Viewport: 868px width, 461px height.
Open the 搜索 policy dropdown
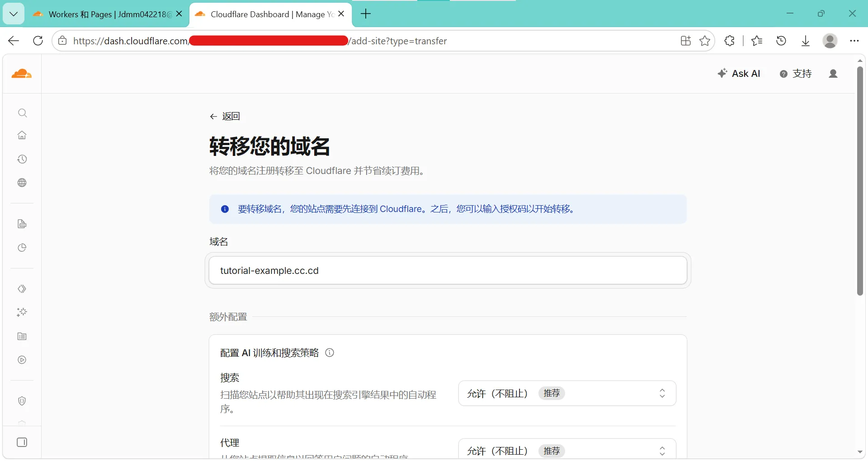click(567, 393)
